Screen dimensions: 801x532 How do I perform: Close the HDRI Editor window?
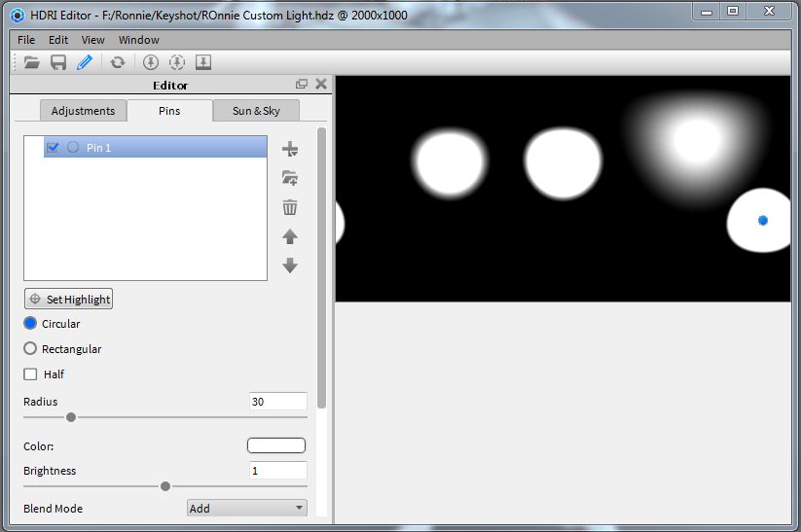pos(769,12)
